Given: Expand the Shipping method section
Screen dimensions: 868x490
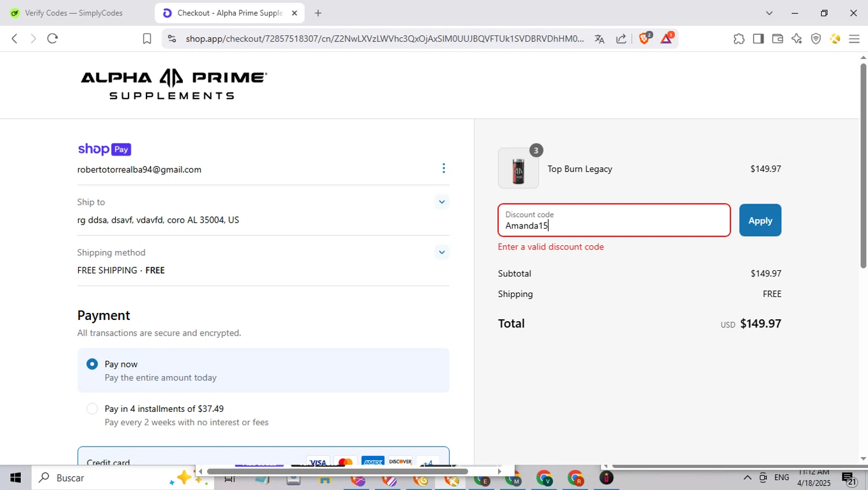Looking at the screenshot, I should pos(442,252).
